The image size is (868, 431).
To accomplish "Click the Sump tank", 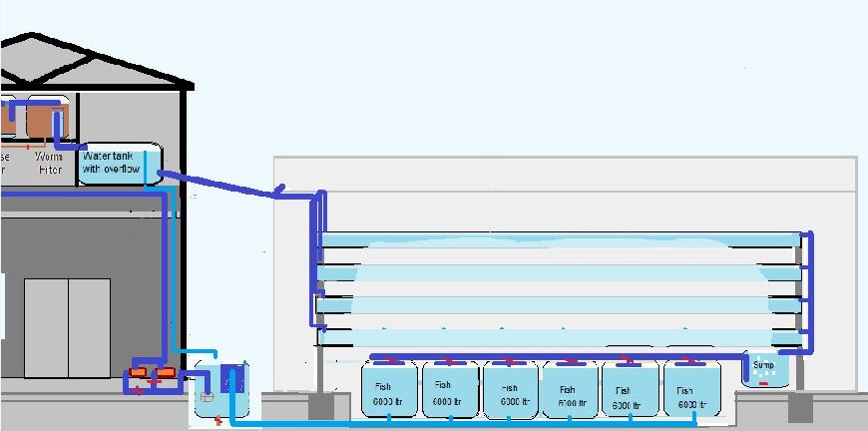I will tap(764, 370).
